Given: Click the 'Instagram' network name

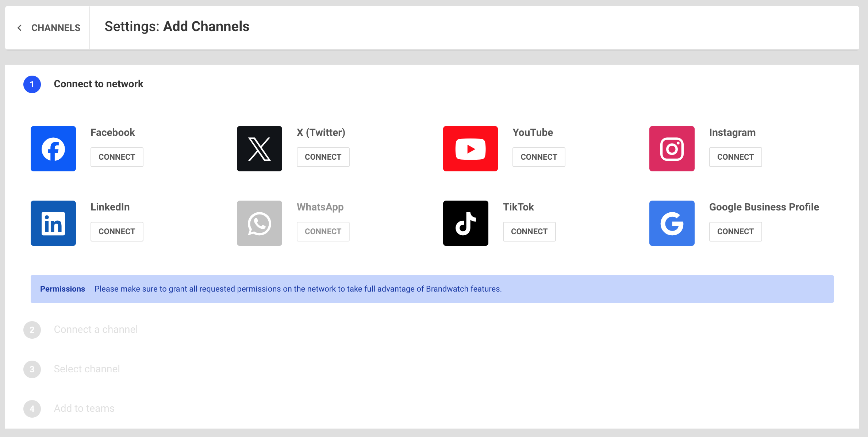Looking at the screenshot, I should [x=732, y=133].
